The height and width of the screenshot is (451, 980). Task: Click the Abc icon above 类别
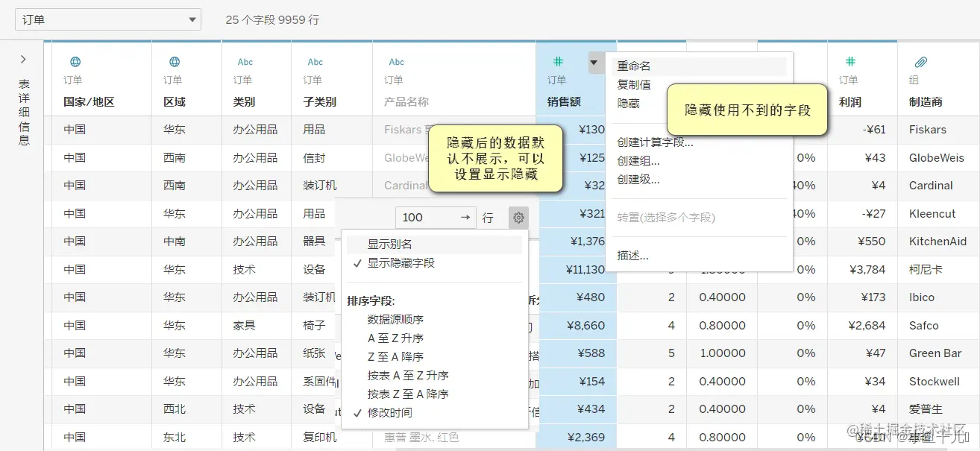[245, 61]
